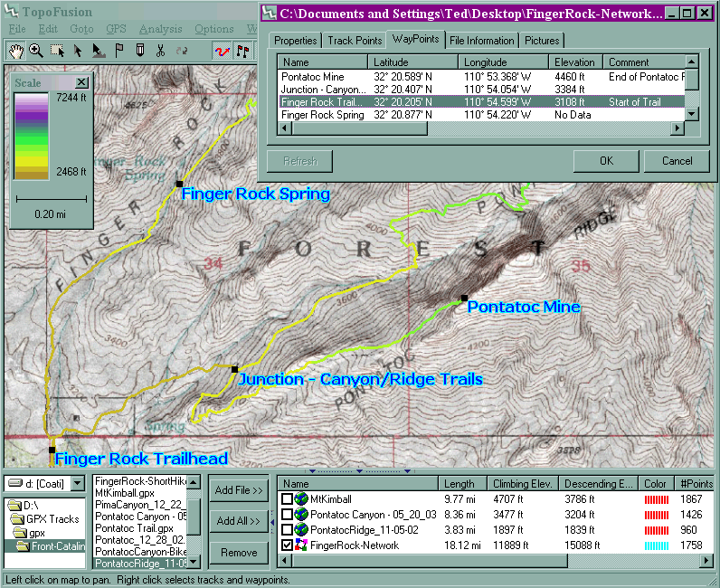Select the waypoint flag tool

118,51
